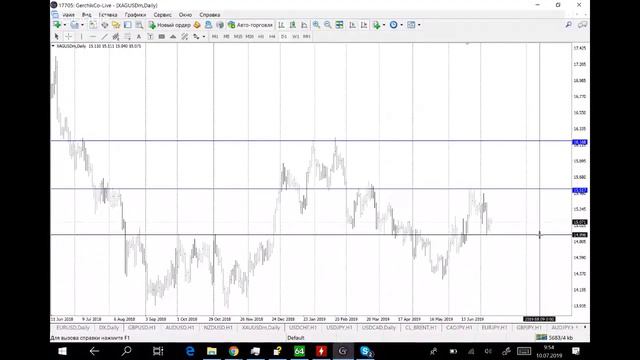Viewport: 640px width, 360px height.
Task: Click the Default profile in status bar
Action: [x=296, y=338]
